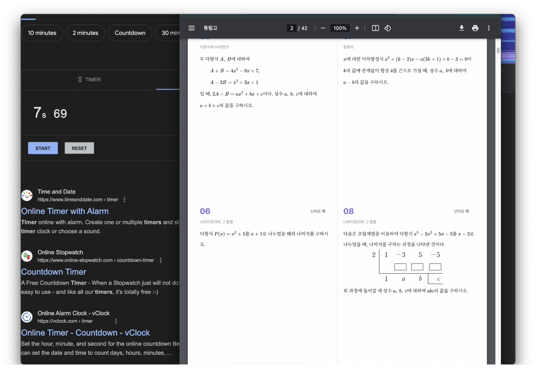
Task: Open the PDF viewer more actions menu
Action: (x=489, y=28)
